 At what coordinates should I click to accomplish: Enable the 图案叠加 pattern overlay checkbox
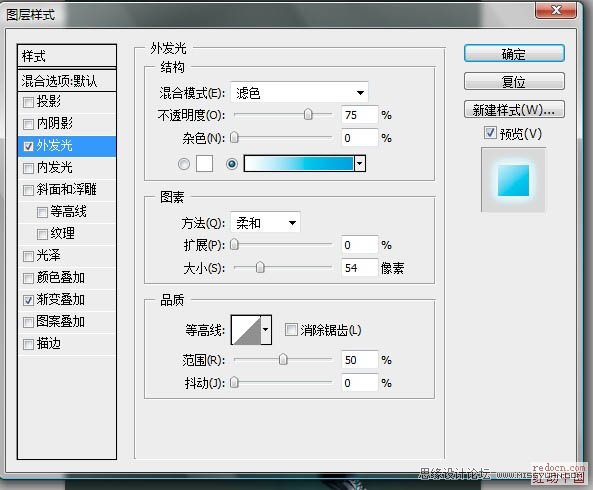pos(28,322)
